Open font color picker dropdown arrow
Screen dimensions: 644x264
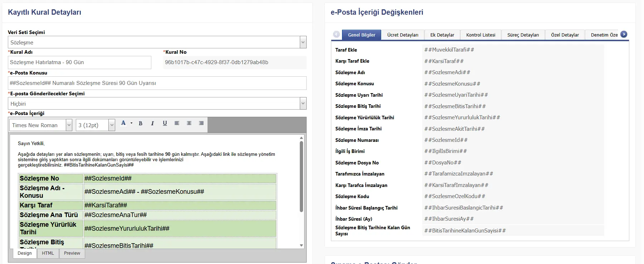131,123
